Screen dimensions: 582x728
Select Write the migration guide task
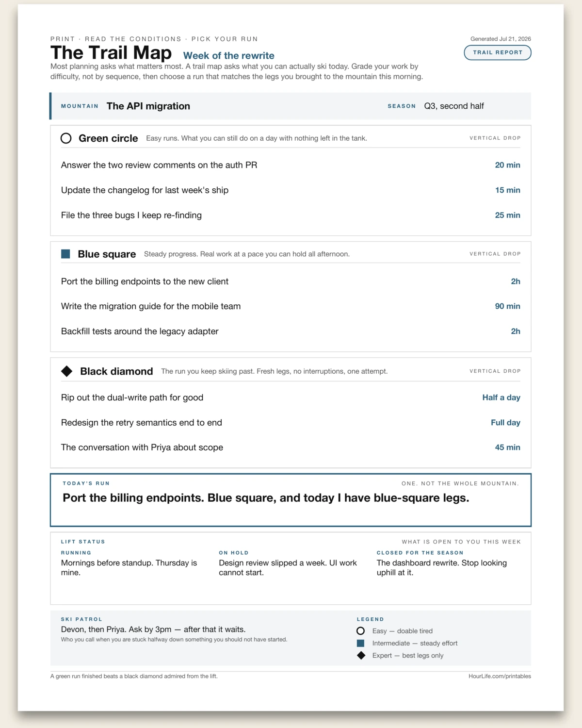291,306
